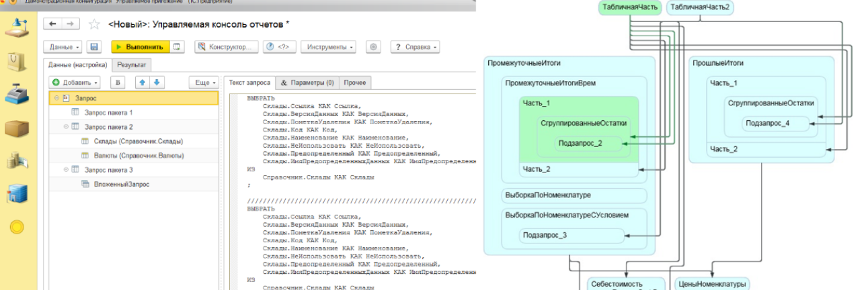Open the Данные dropdown menu
This screenshot has height=290, width=868.
tap(64, 47)
